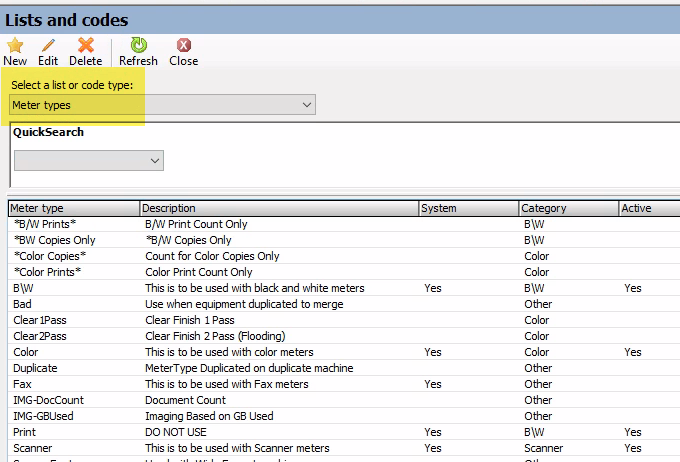
Task: Select the Clear1Pass meter type
Action: click(x=40, y=320)
